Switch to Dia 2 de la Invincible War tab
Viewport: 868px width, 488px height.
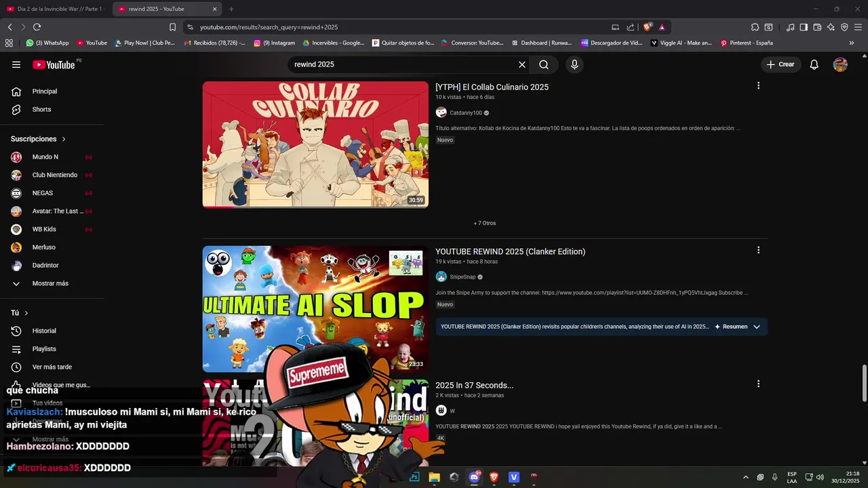(x=54, y=9)
